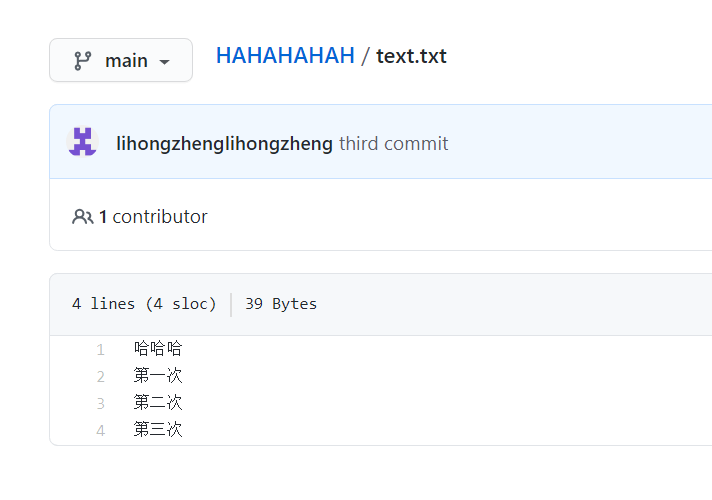The image size is (712, 500).
Task: Select line number 3
Action: pyautogui.click(x=100, y=403)
